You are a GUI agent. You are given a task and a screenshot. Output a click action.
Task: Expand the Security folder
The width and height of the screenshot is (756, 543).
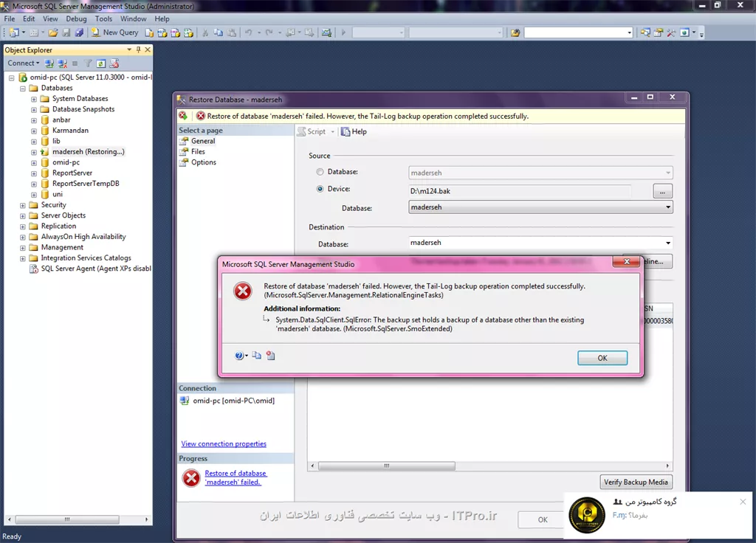[23, 206]
